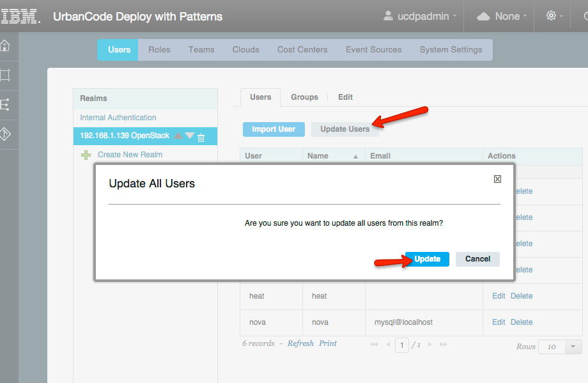Open the gear settings dropdown in the header
588x383 pixels.
554,16
